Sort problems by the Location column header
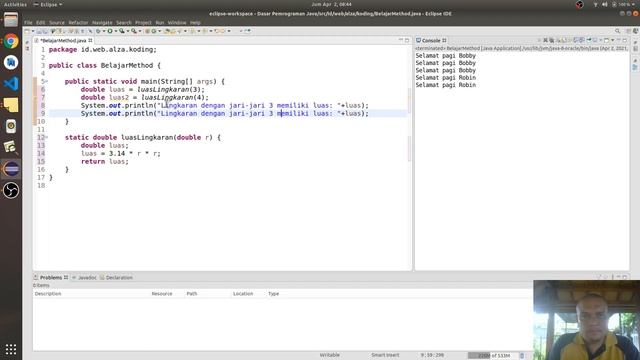 (248, 294)
